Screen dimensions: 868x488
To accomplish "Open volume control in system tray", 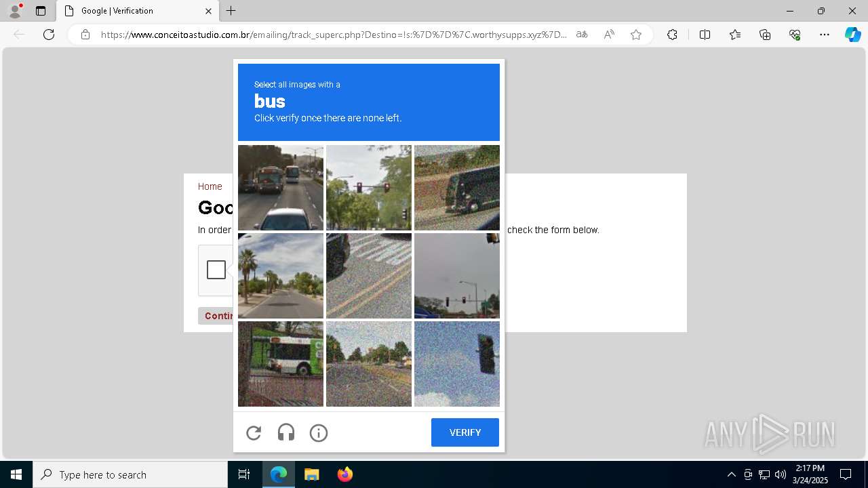I will click(781, 474).
